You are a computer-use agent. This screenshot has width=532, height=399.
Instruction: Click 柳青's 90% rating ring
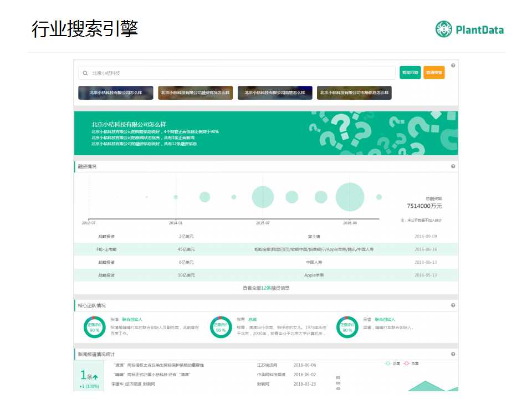pos(221,328)
